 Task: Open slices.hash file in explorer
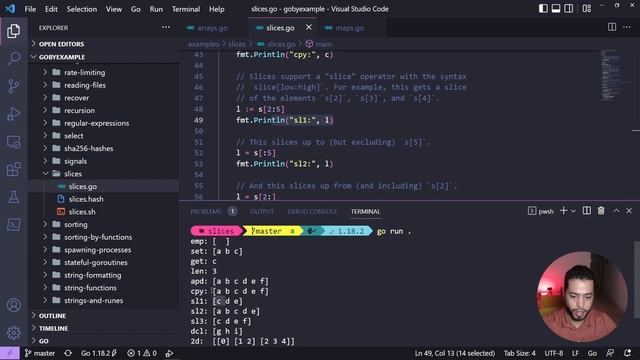click(86, 199)
